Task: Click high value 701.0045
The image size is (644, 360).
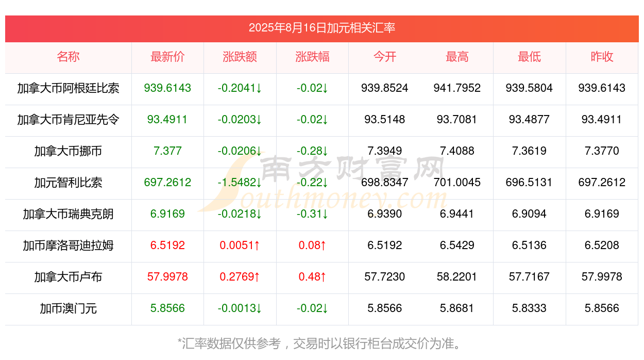Action: 457,183
